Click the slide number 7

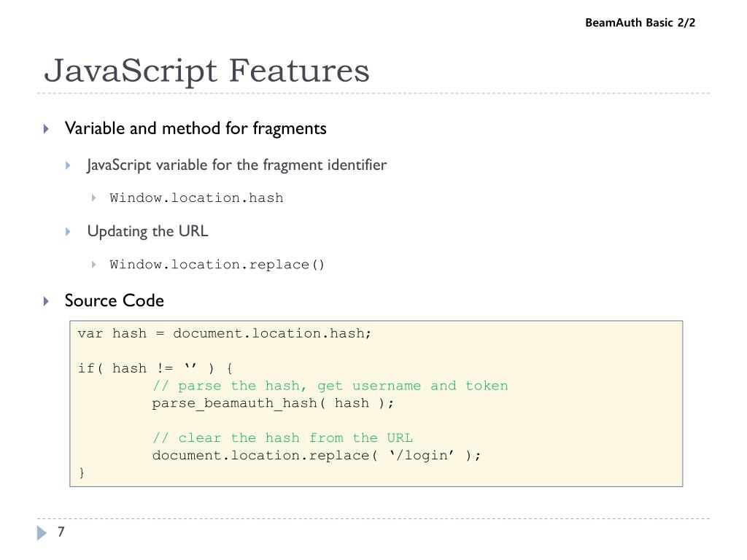[61, 532]
